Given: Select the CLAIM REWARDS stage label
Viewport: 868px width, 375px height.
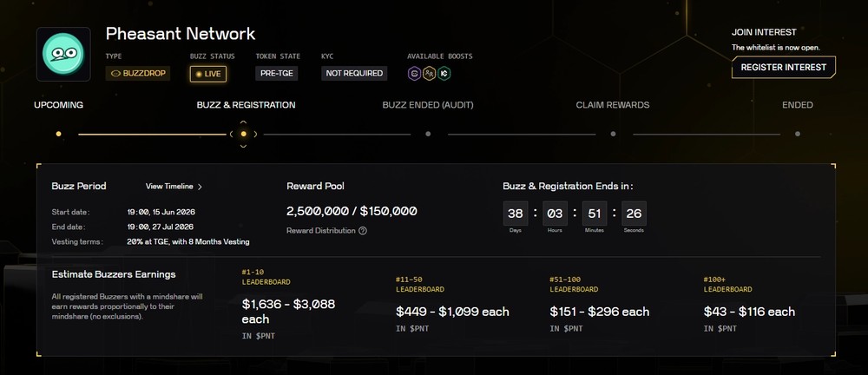Looking at the screenshot, I should pyautogui.click(x=613, y=105).
